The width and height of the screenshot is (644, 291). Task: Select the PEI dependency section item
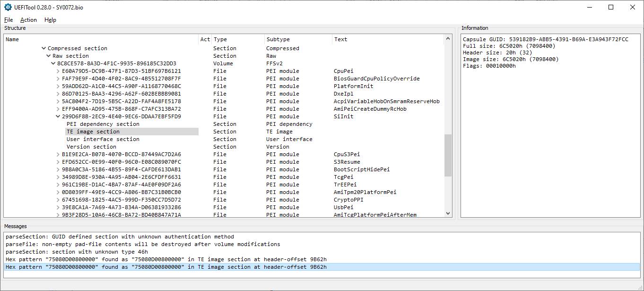[x=103, y=124]
